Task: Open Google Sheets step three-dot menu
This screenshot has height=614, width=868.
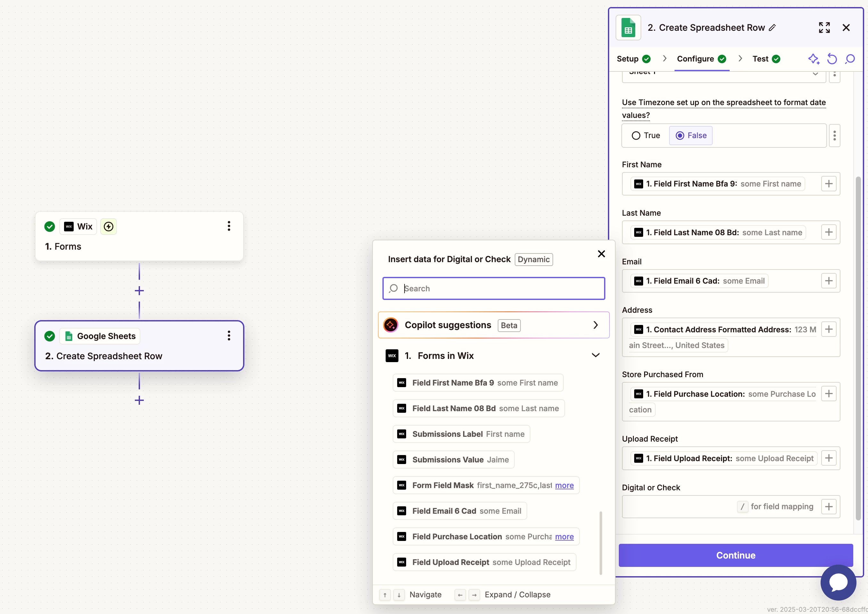Action: coord(229,336)
